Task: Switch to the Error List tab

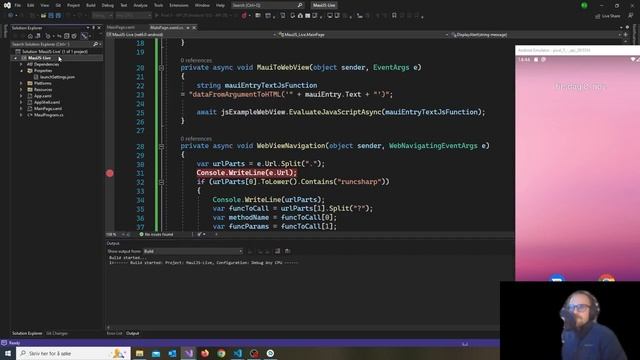Action: pos(114,333)
